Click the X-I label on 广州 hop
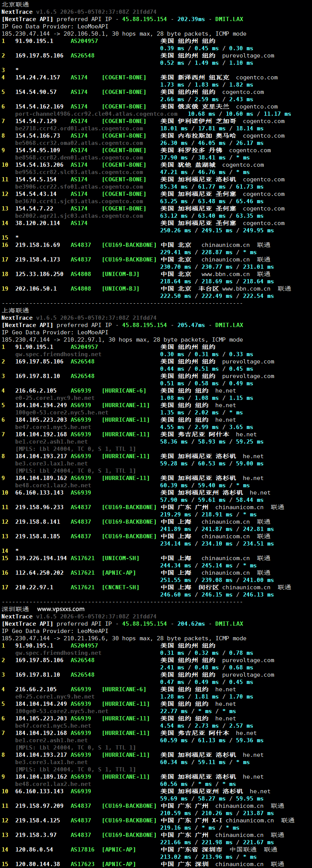The height and width of the screenshot is (868, 312). 217,820
